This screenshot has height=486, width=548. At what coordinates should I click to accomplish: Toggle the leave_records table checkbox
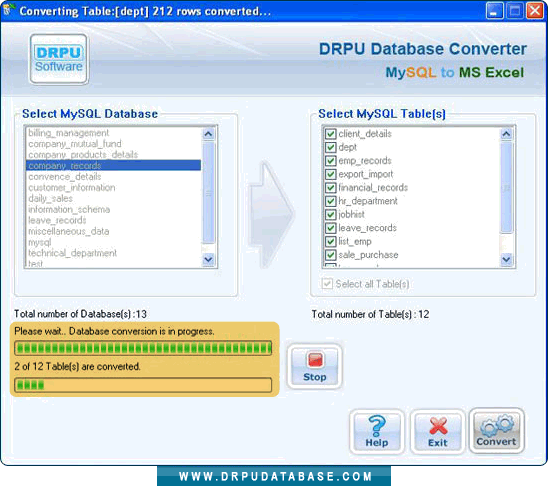[x=331, y=228]
